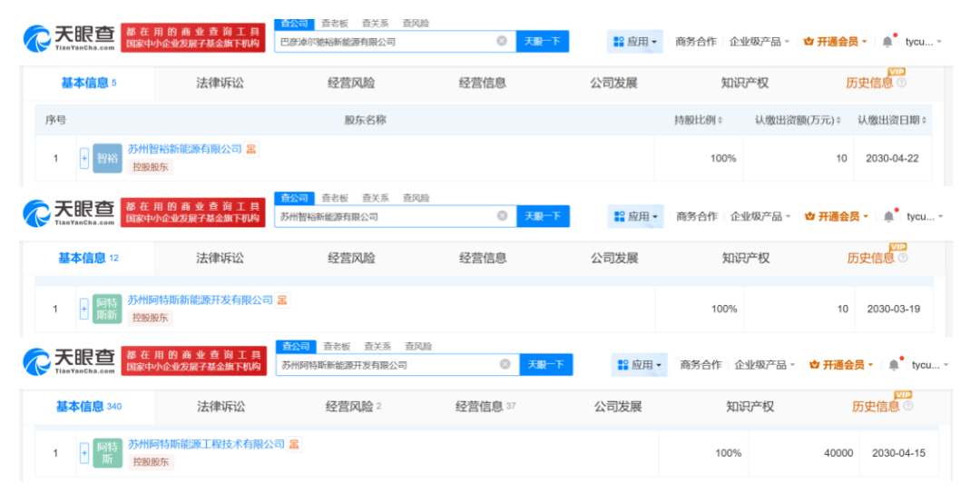Open the 应用 dropdown in the 苏州阿特斯新能源开发 search header
Screen dimensions: 980x494
639,364
